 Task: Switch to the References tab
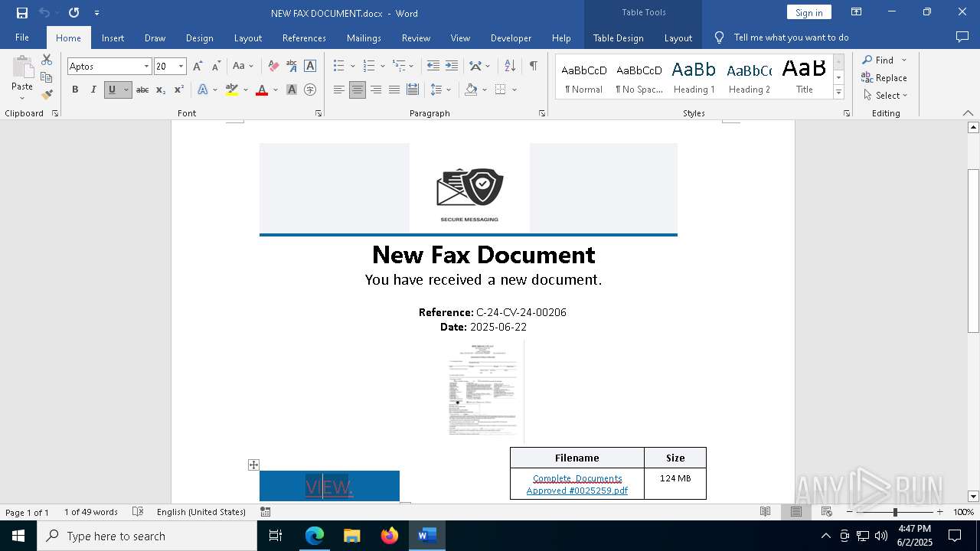[x=304, y=37]
